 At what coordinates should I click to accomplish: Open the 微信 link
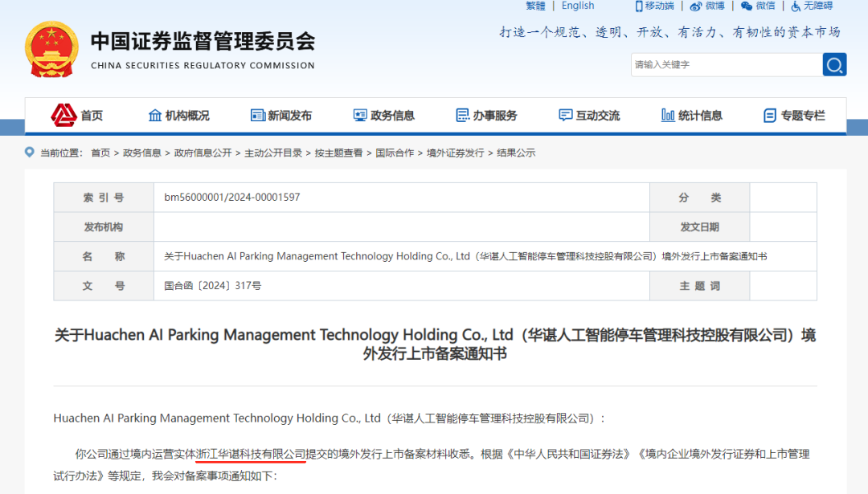point(765,6)
